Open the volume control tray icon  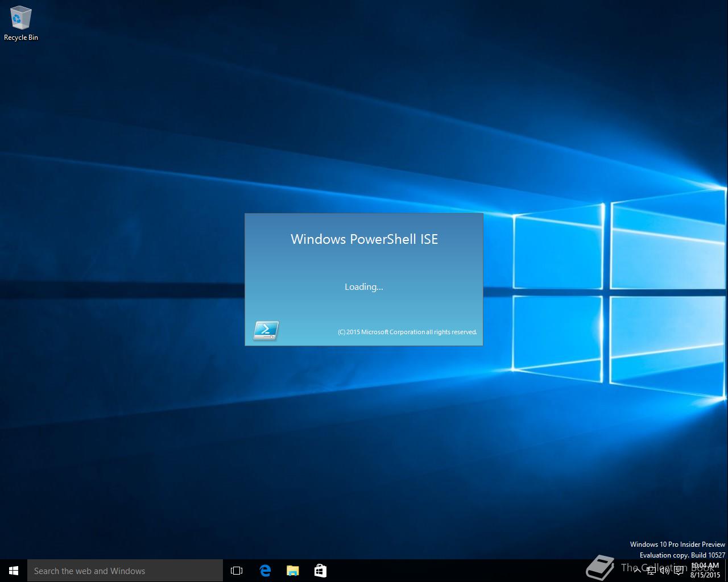point(665,571)
